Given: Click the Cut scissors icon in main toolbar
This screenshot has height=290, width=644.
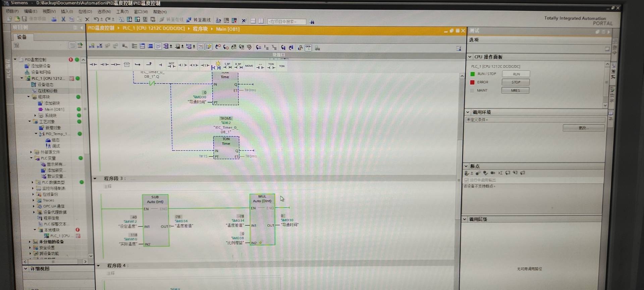Looking at the screenshot, I should 63,19.
